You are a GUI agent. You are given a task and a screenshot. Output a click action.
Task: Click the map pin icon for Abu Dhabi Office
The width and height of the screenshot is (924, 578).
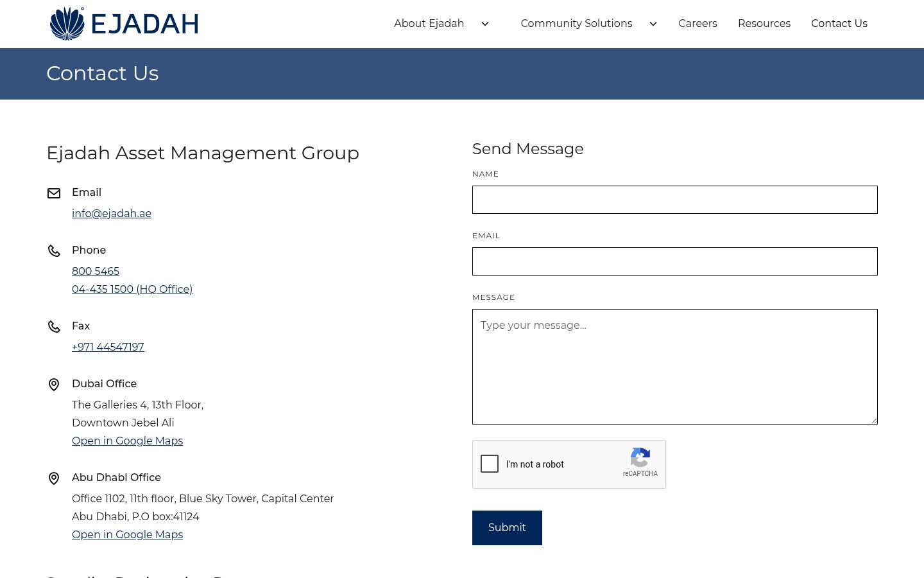coord(54,478)
